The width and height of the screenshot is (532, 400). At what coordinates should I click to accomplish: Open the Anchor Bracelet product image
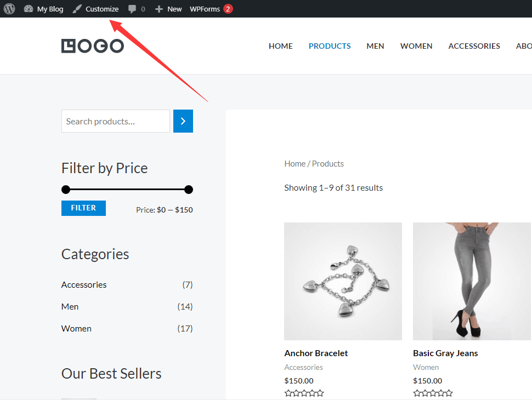click(343, 281)
